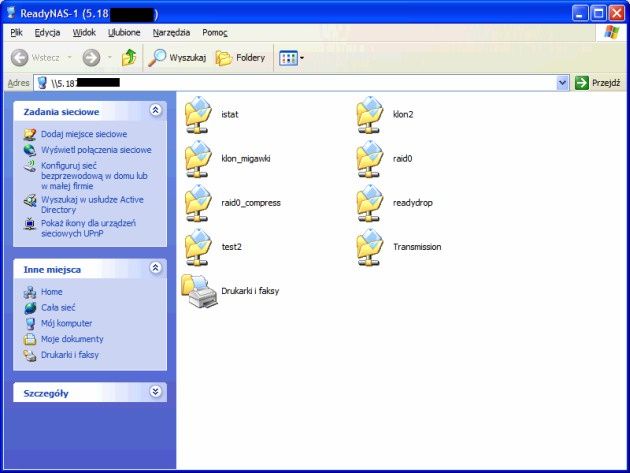This screenshot has width=630, height=473.
Task: Open the raid0 network share icon
Action: pos(370,159)
